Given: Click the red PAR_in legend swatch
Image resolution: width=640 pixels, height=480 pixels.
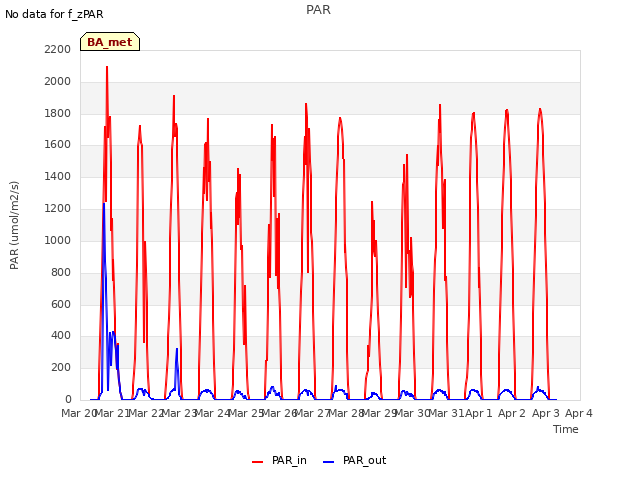Looking at the screenshot, I should tap(258, 462).
